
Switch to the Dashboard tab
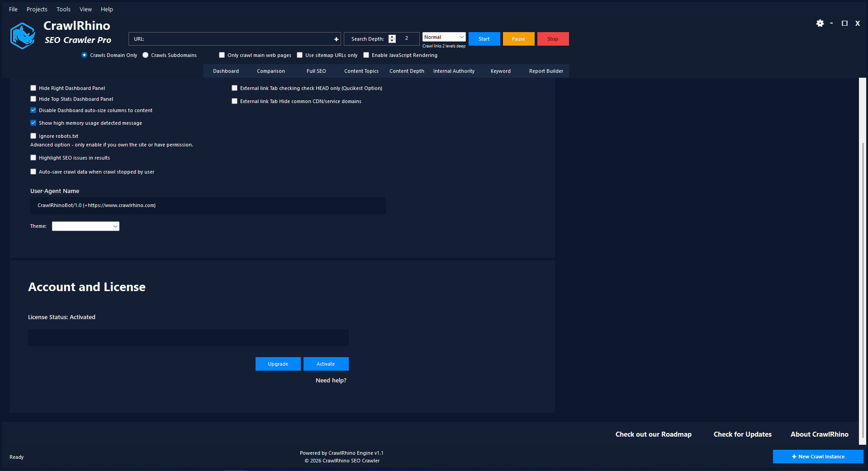(226, 71)
